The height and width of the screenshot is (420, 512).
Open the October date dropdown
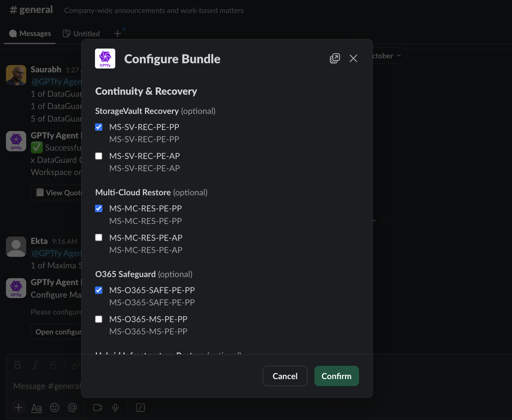(386, 56)
